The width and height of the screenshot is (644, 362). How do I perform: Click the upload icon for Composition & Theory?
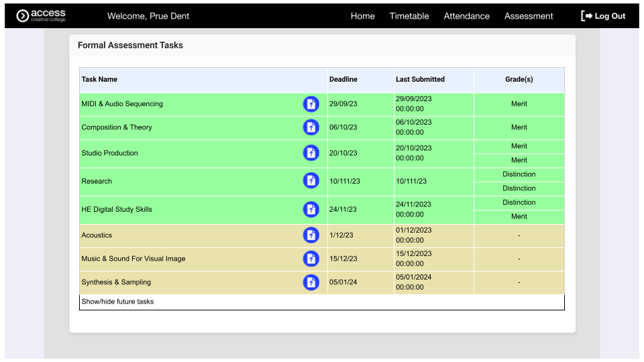[x=311, y=127]
